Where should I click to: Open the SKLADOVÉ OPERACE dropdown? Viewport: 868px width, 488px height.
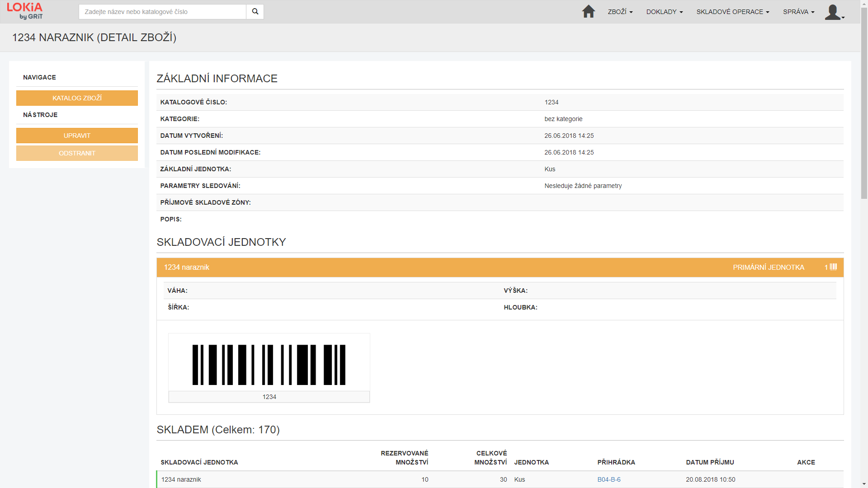tap(732, 12)
